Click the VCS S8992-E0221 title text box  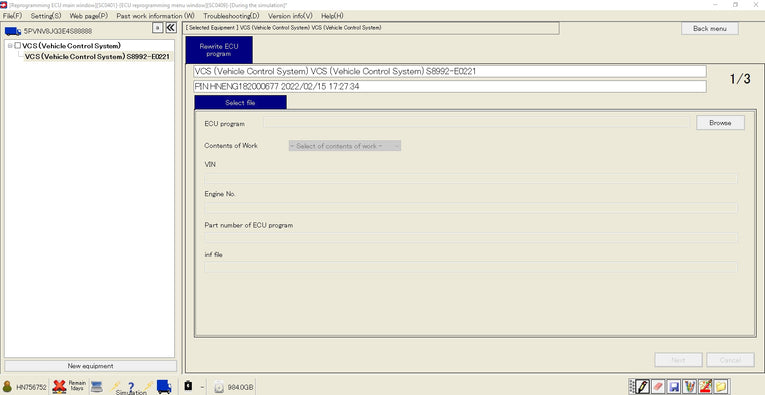[x=450, y=72]
